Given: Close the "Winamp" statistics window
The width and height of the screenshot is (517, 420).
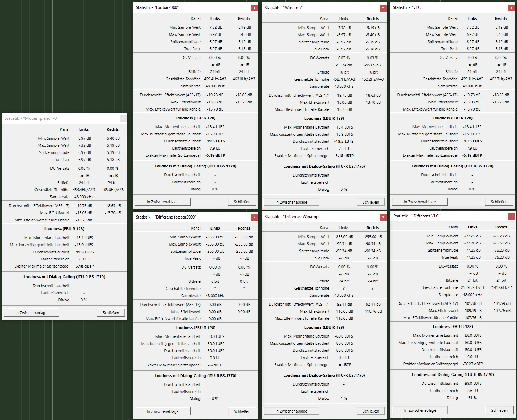Looking at the screenshot, I should click(383, 8).
